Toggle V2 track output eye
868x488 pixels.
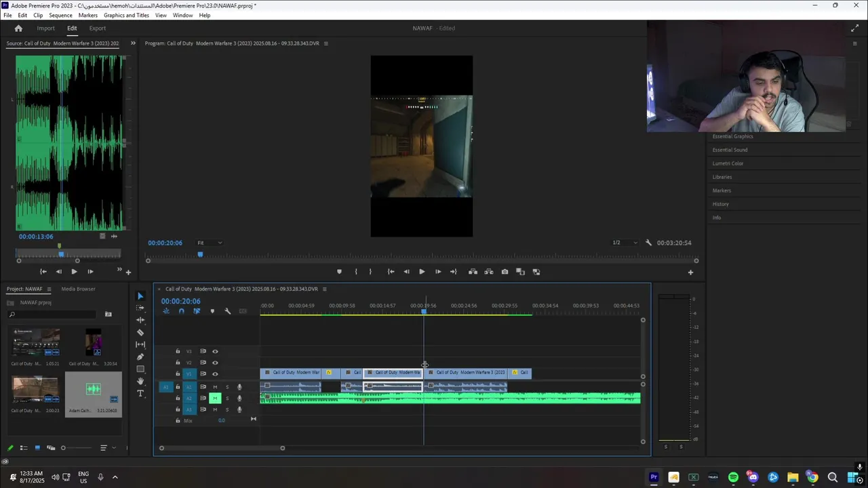(215, 363)
